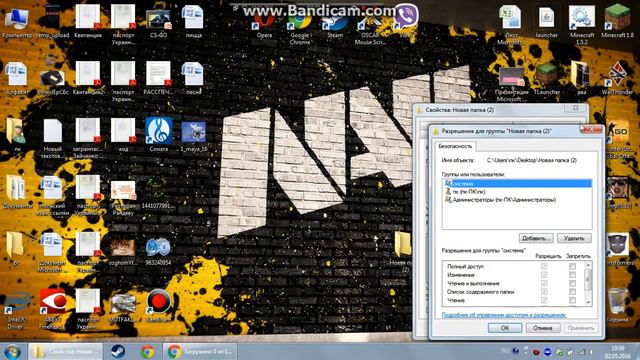The image size is (640, 360).
Task: Select the Презентация Microsoft file icon
Action: click(511, 84)
